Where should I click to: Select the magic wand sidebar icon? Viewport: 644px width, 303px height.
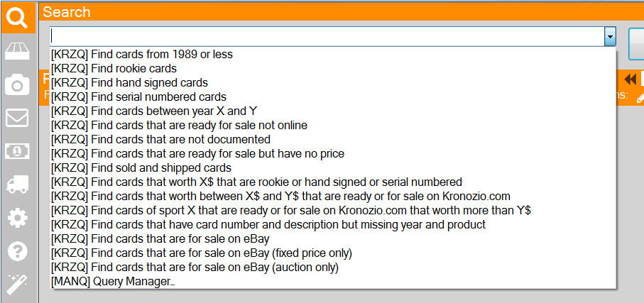pos(17,285)
